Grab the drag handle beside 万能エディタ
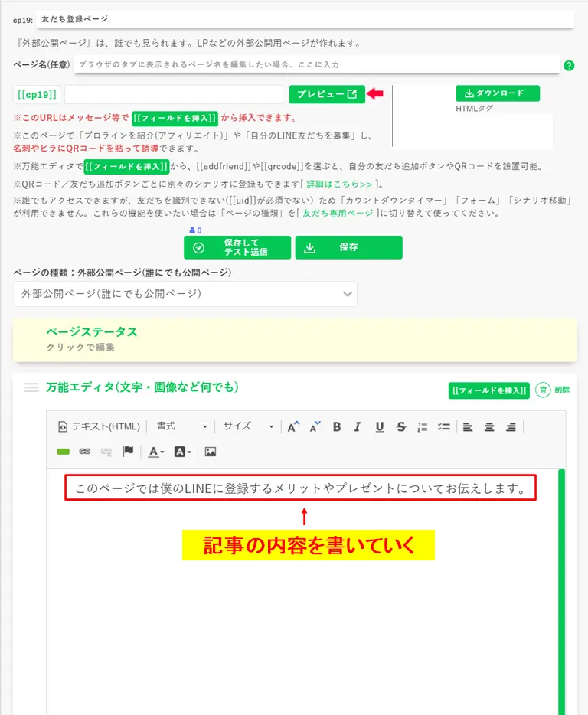 coord(31,387)
